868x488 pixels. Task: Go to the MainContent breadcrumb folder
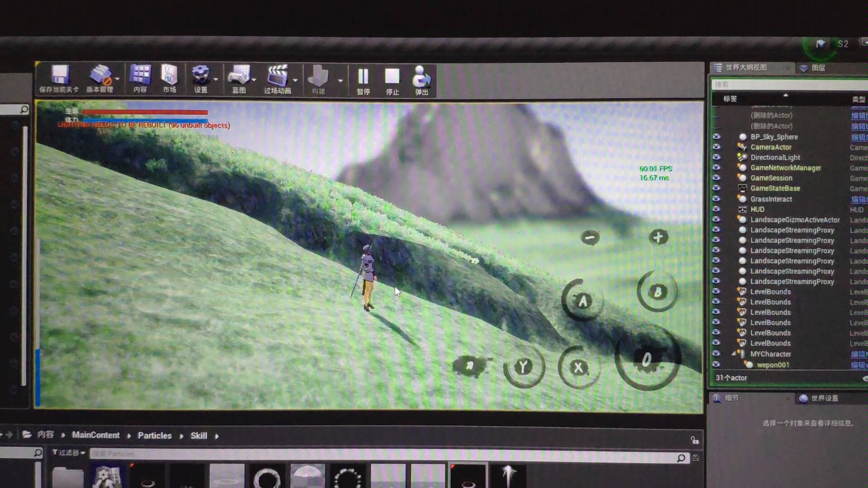[95, 435]
